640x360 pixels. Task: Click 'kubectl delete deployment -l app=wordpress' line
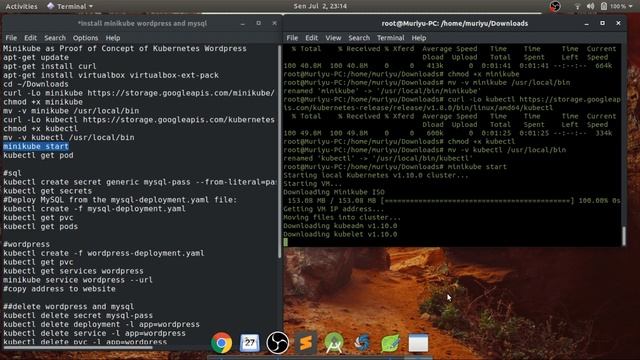(101, 324)
